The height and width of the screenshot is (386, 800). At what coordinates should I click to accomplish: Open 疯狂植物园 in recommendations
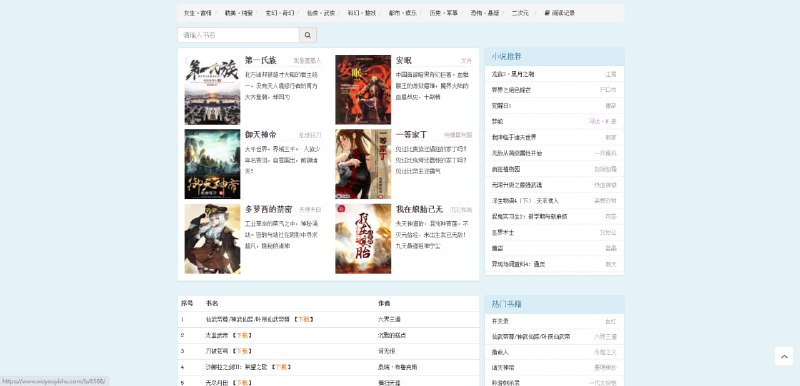[x=506, y=169]
